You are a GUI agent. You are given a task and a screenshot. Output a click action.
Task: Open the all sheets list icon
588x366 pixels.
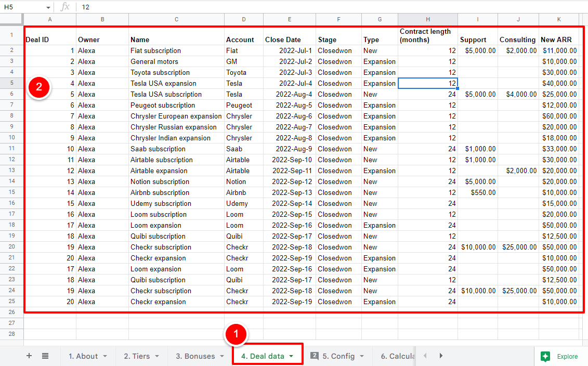pos(45,356)
